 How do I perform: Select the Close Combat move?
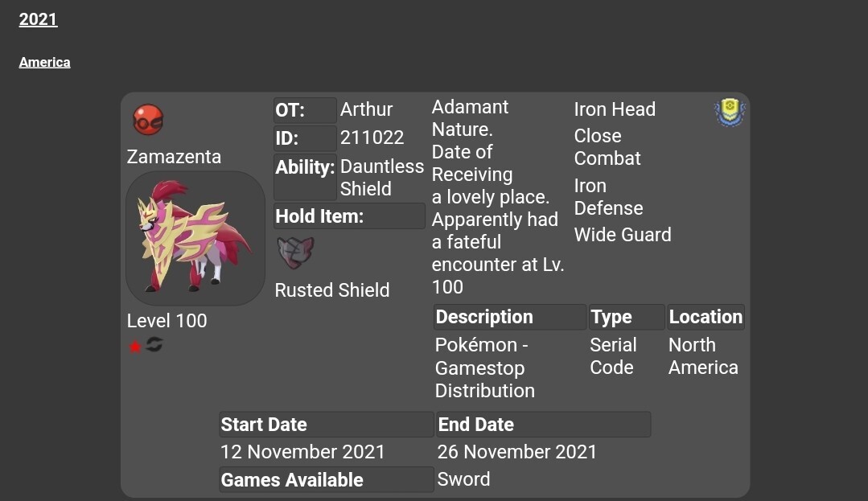(x=607, y=146)
